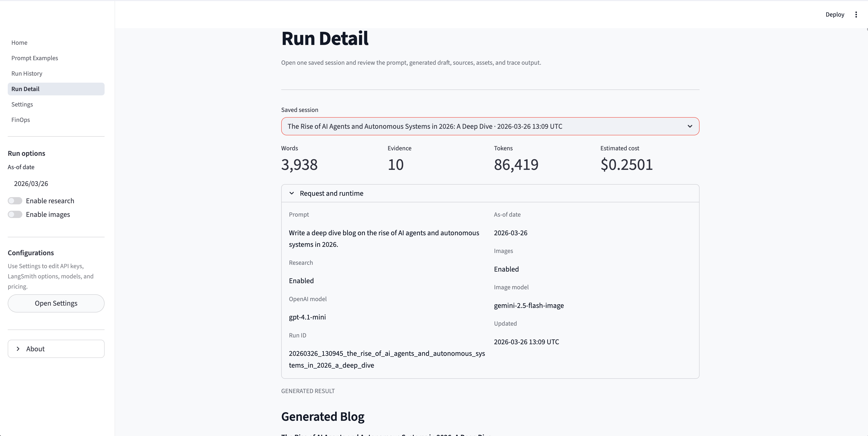Turn on Enable images switch
This screenshot has height=436, width=868.
coord(15,215)
